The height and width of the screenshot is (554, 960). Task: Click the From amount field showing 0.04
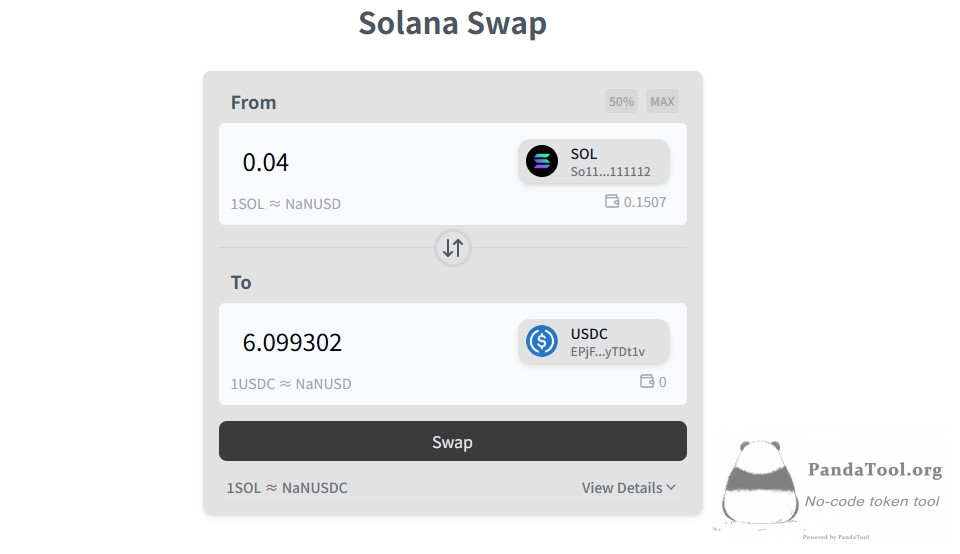pos(367,162)
